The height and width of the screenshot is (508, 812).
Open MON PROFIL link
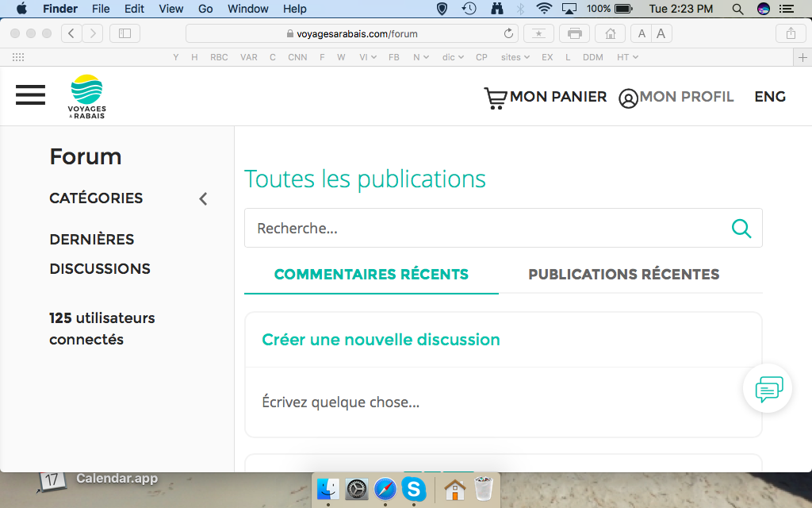(x=686, y=96)
